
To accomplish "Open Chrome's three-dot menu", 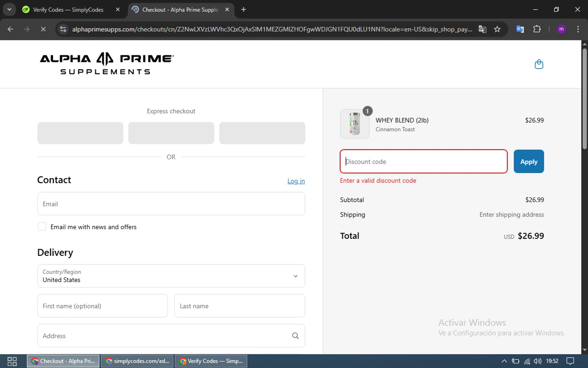I will click(578, 29).
